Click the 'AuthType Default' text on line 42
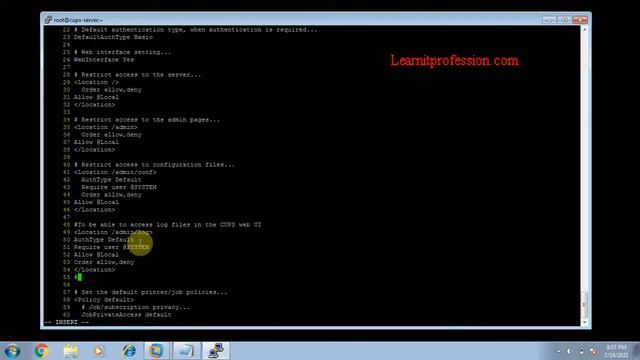This screenshot has width=640, height=360. [111, 180]
